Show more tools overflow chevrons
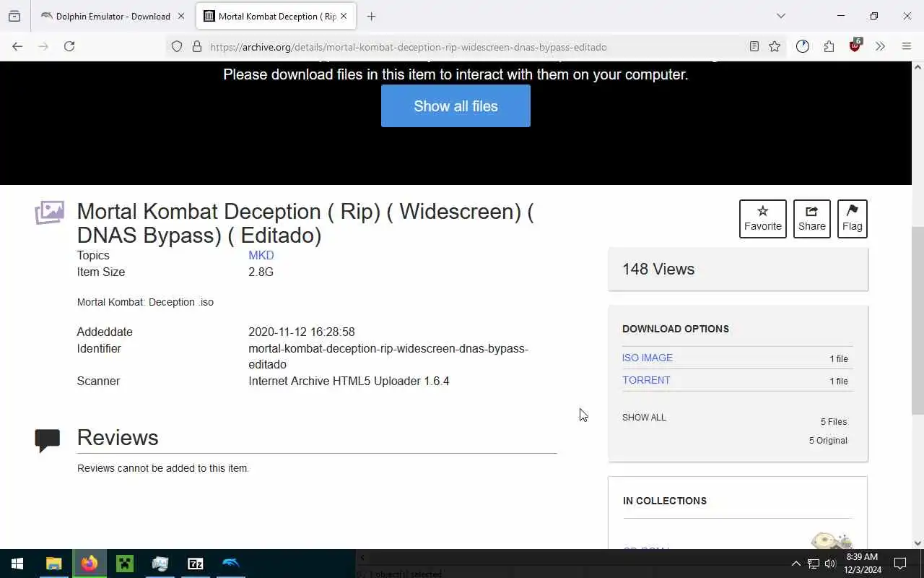Screen dimensions: 924x578 880,46
